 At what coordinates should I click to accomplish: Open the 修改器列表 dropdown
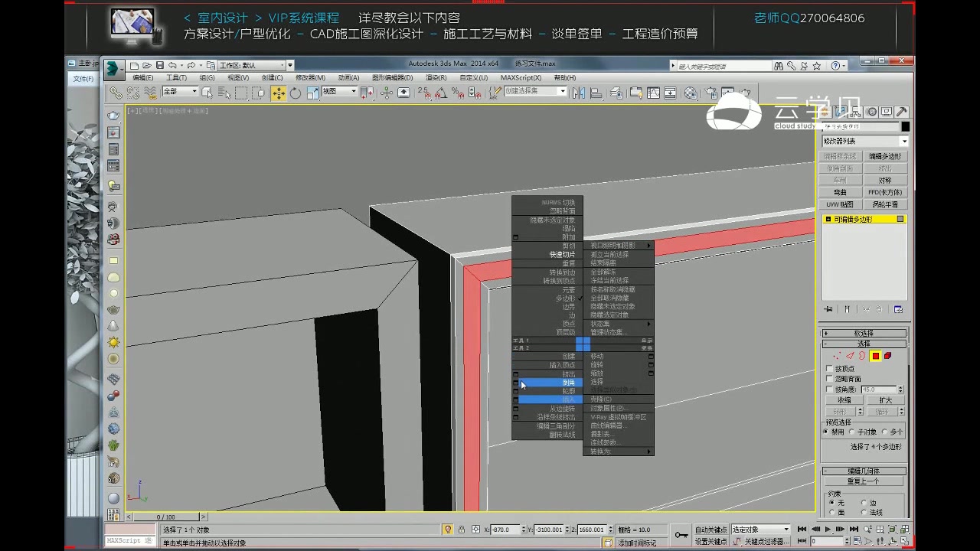(864, 141)
